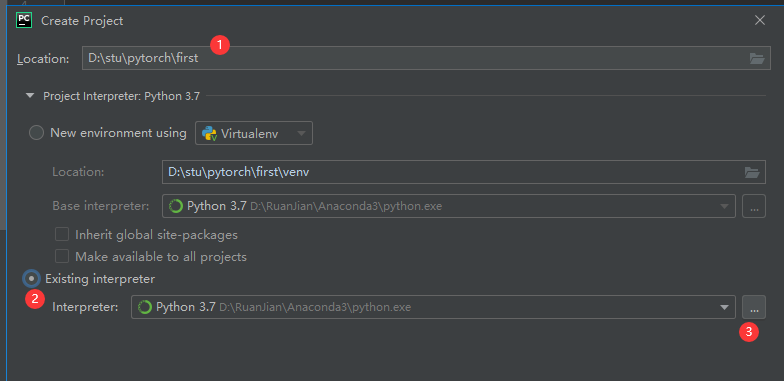This screenshot has width=784, height=381.
Task: Click the Create Project title text
Action: click(x=82, y=21)
